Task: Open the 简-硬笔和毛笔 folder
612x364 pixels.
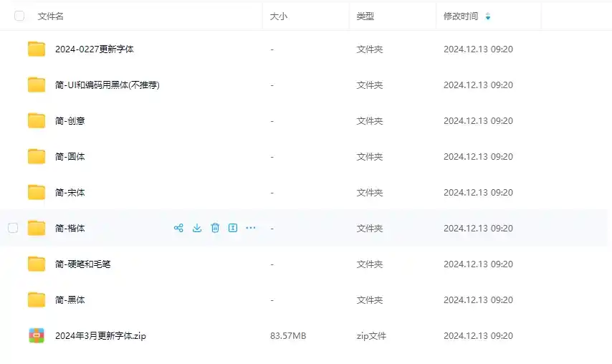Action: (x=82, y=264)
